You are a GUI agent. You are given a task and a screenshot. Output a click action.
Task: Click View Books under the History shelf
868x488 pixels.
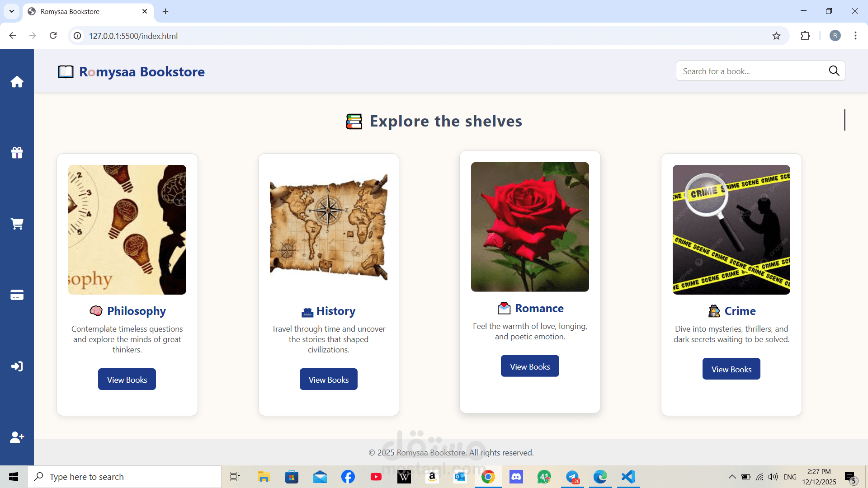(x=328, y=379)
